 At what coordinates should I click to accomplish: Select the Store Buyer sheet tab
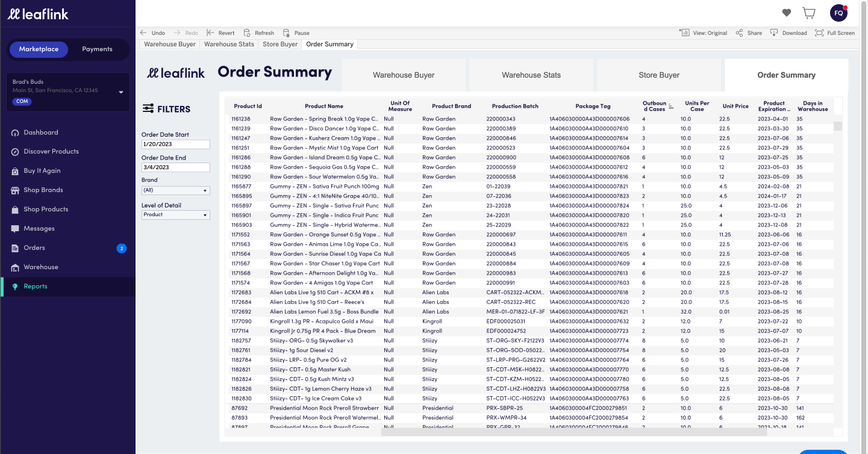[280, 44]
